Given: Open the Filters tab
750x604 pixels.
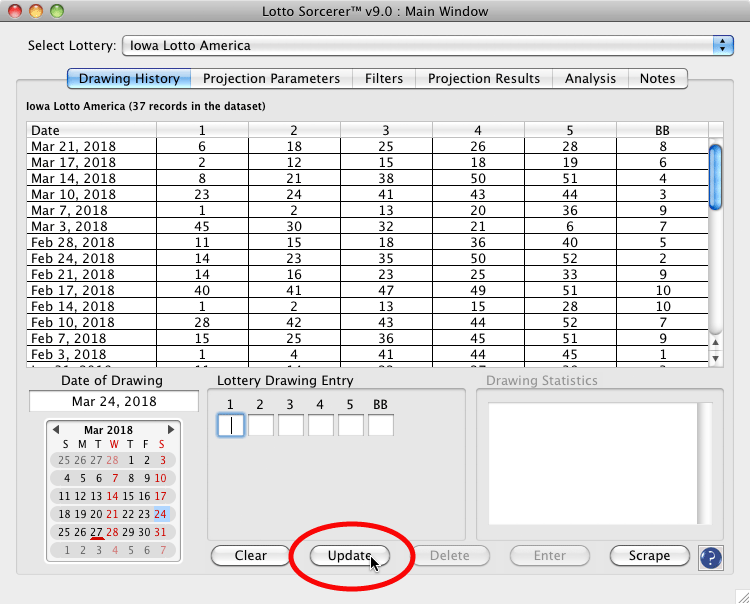Looking at the screenshot, I should (x=384, y=78).
